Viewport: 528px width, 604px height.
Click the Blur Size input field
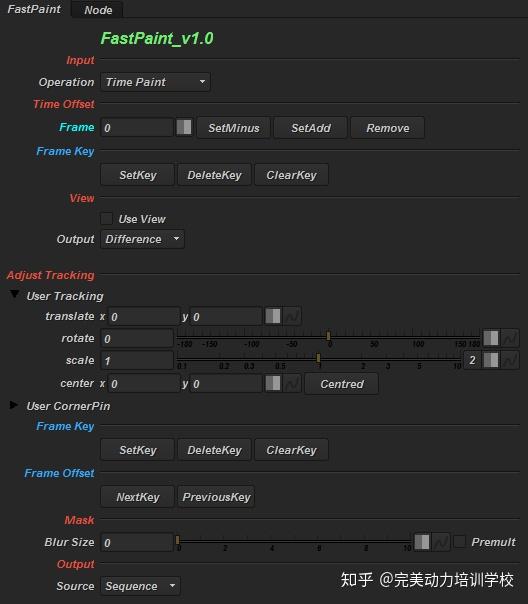[137, 542]
